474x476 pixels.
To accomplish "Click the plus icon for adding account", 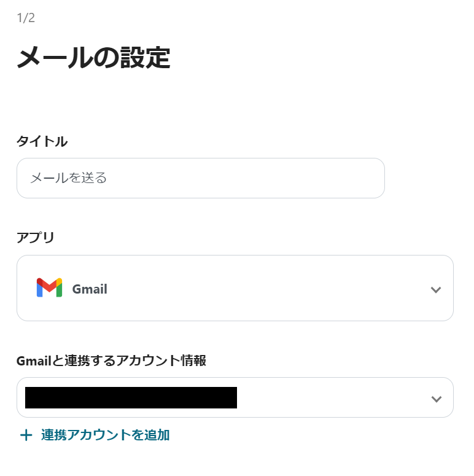I will 26,435.
